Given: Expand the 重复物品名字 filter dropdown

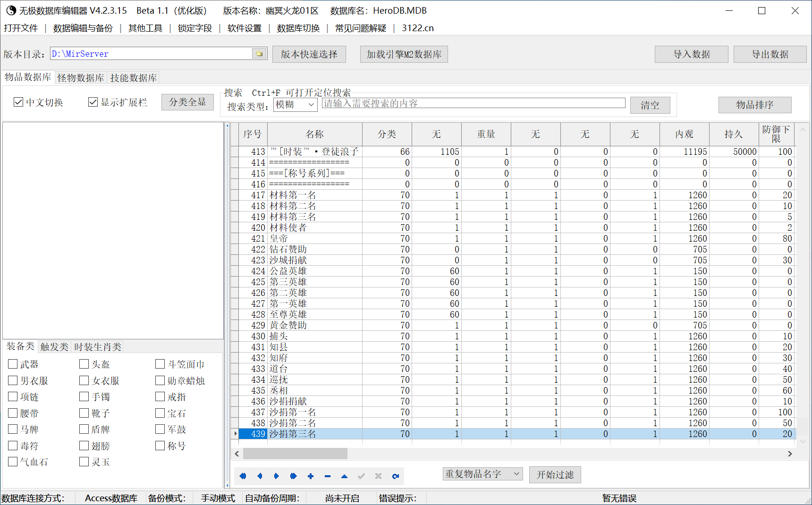Looking at the screenshot, I should click(482, 474).
